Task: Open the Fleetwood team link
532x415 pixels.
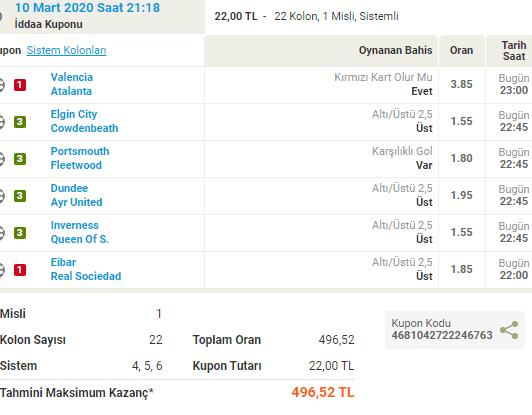Action: pos(76,165)
